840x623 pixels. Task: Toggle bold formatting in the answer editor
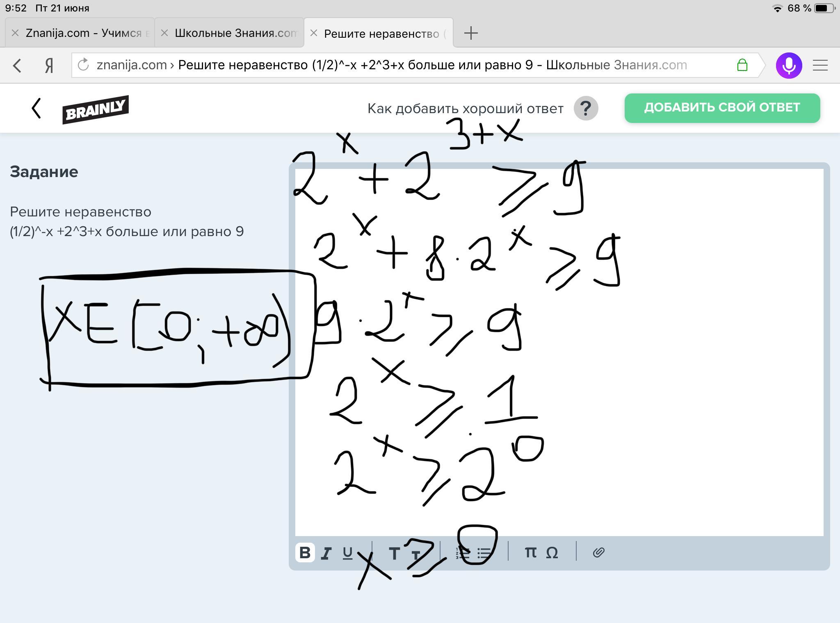tap(305, 553)
